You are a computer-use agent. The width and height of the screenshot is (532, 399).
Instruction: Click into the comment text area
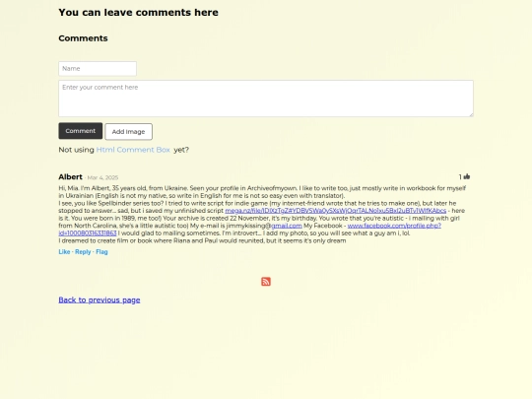(266, 99)
